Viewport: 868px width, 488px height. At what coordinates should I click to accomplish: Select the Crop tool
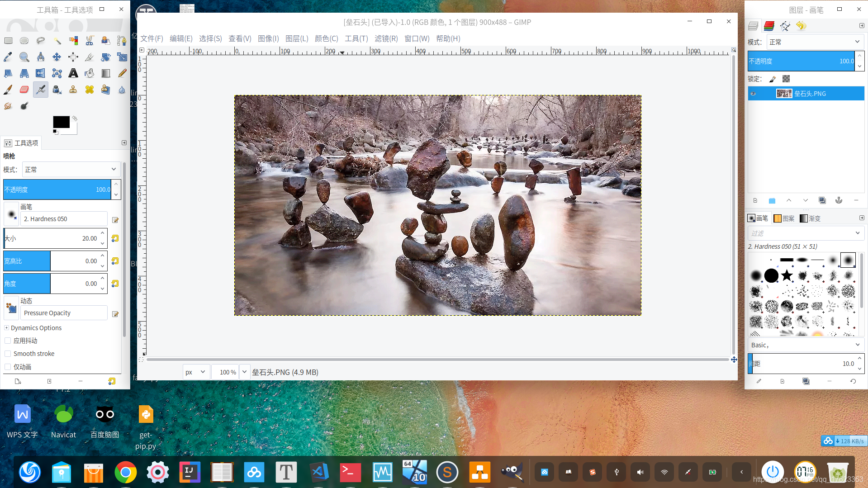click(90, 57)
